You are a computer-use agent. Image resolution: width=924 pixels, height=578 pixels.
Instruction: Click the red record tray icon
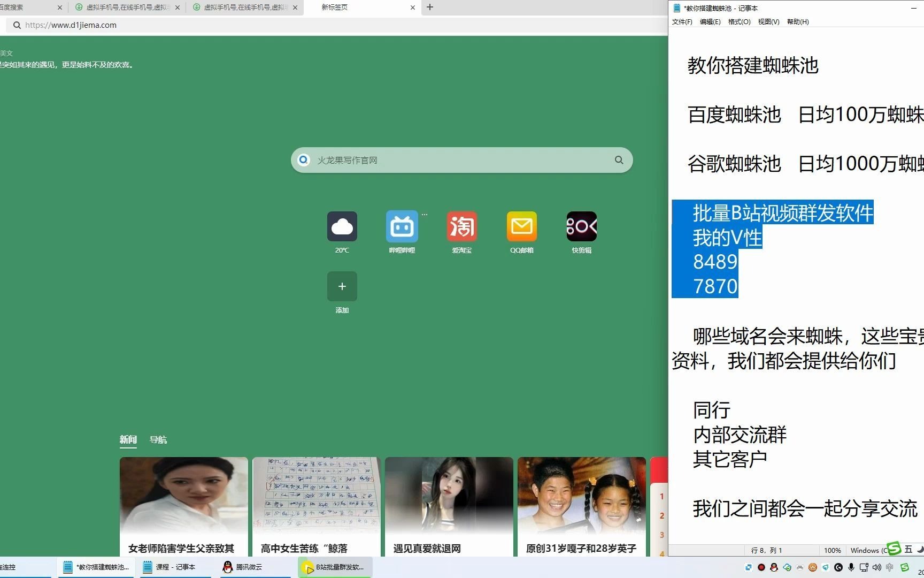[x=761, y=567]
